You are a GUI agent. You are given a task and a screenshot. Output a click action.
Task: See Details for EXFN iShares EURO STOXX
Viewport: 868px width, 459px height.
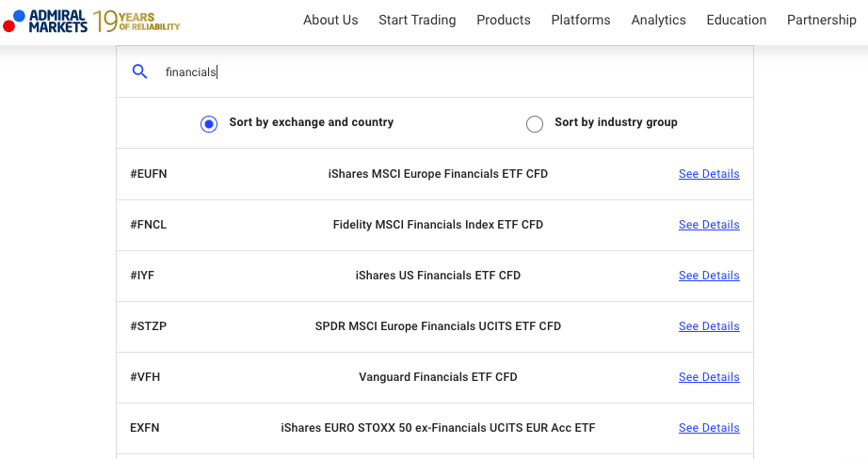pyautogui.click(x=709, y=428)
